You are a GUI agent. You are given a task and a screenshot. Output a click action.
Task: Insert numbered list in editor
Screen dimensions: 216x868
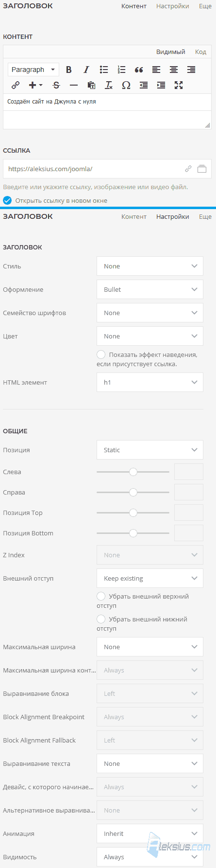coord(121,70)
